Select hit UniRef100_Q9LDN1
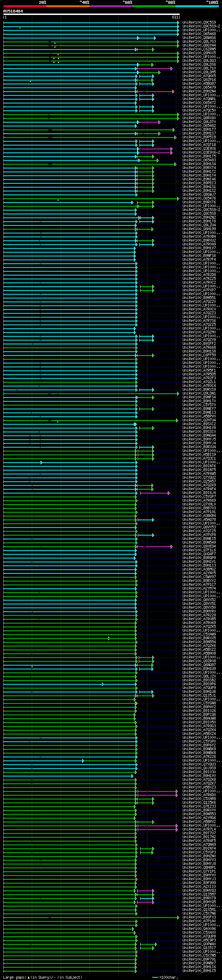Image resolution: width=222 pixels, height=980 pixels. pyautogui.click(x=199, y=394)
